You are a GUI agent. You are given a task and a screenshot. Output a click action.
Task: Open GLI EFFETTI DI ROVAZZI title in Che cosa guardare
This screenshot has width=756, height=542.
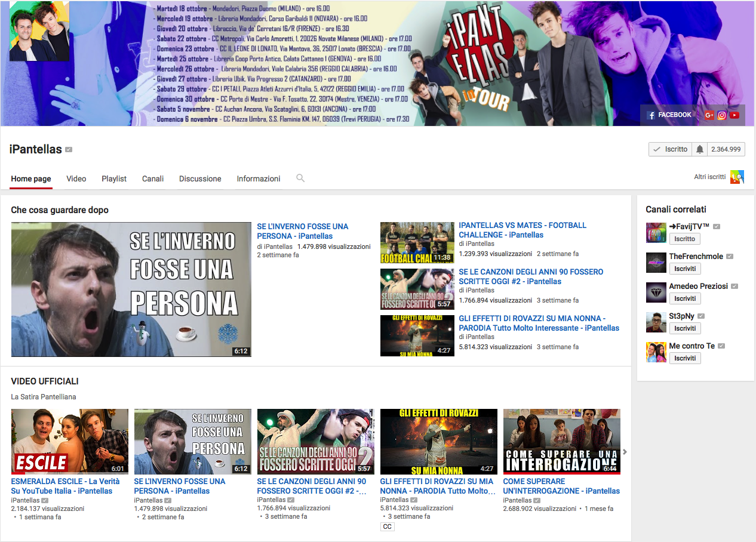(x=539, y=323)
